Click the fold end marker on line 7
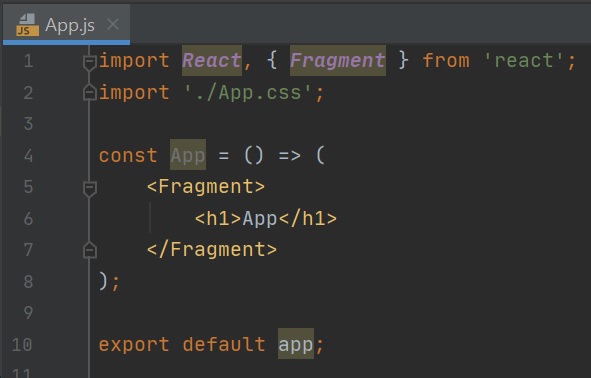 point(90,250)
